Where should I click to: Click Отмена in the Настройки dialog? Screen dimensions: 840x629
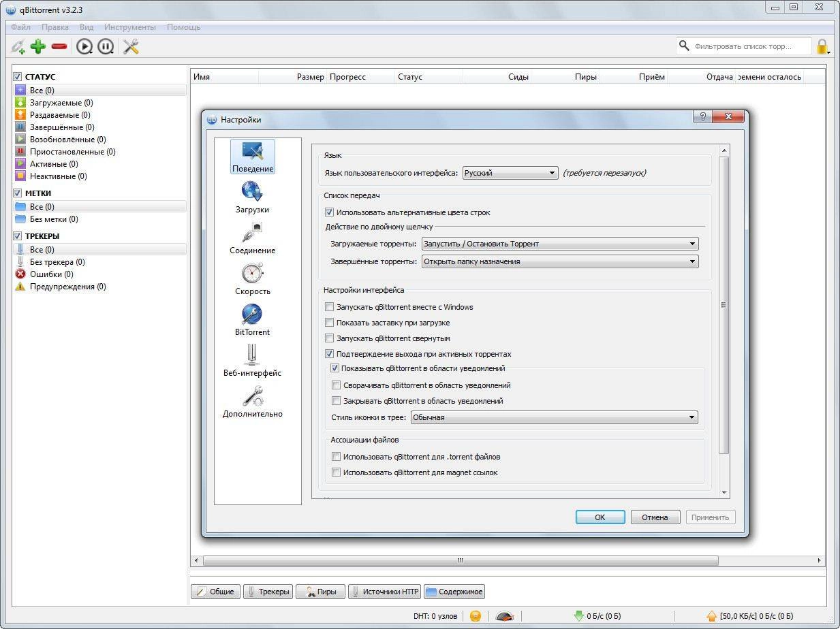(x=655, y=517)
